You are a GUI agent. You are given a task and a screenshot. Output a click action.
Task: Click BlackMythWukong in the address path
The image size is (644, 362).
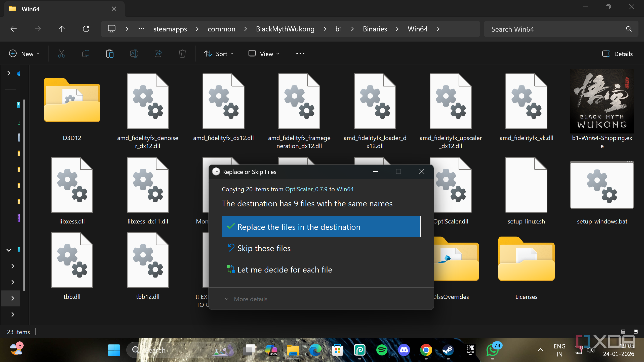(x=285, y=29)
